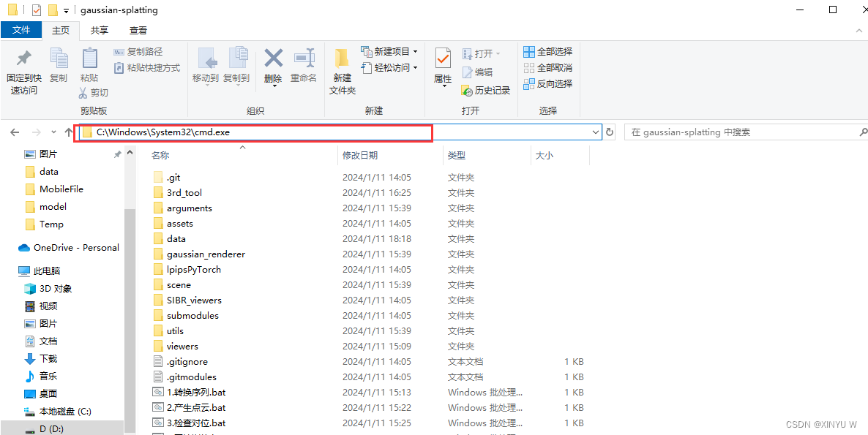This screenshot has height=435, width=868.
Task: Open the 移动到 menu button
Action: coord(206,65)
